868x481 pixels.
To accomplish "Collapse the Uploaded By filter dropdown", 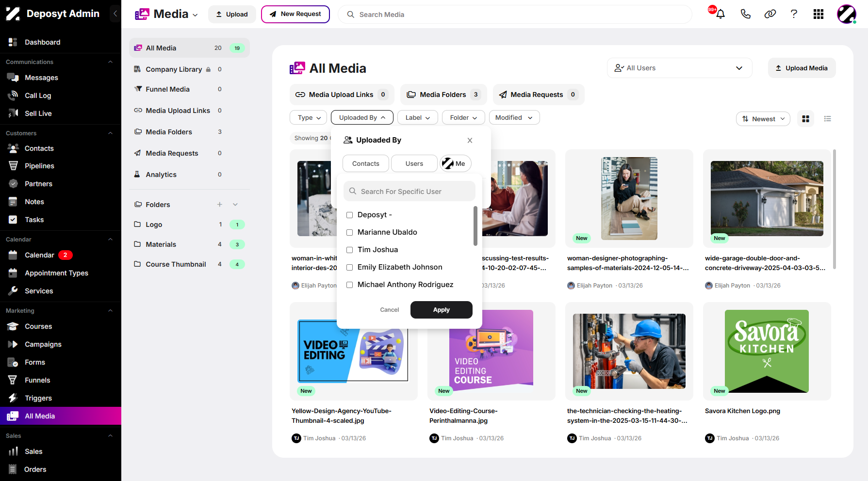I will coord(362,117).
